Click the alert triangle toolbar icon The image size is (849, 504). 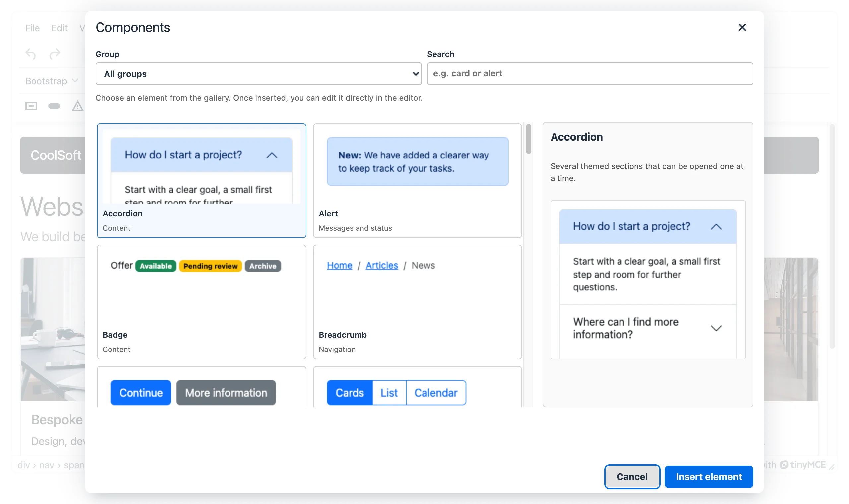[x=77, y=106]
